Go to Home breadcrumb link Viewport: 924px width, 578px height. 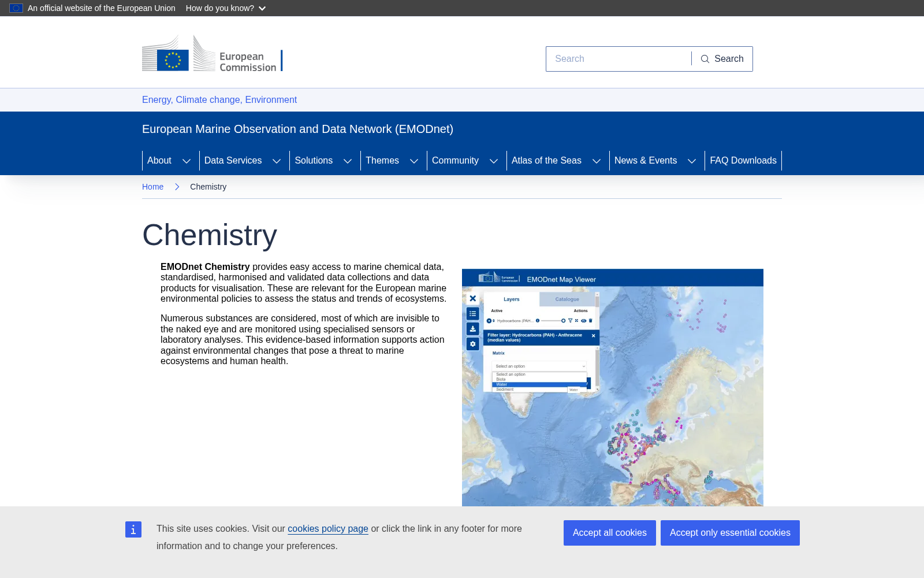(x=152, y=187)
